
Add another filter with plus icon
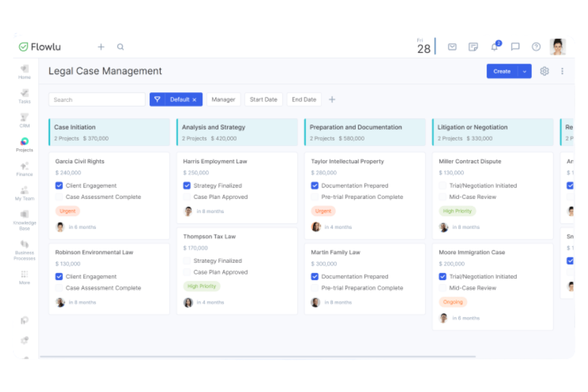point(332,99)
